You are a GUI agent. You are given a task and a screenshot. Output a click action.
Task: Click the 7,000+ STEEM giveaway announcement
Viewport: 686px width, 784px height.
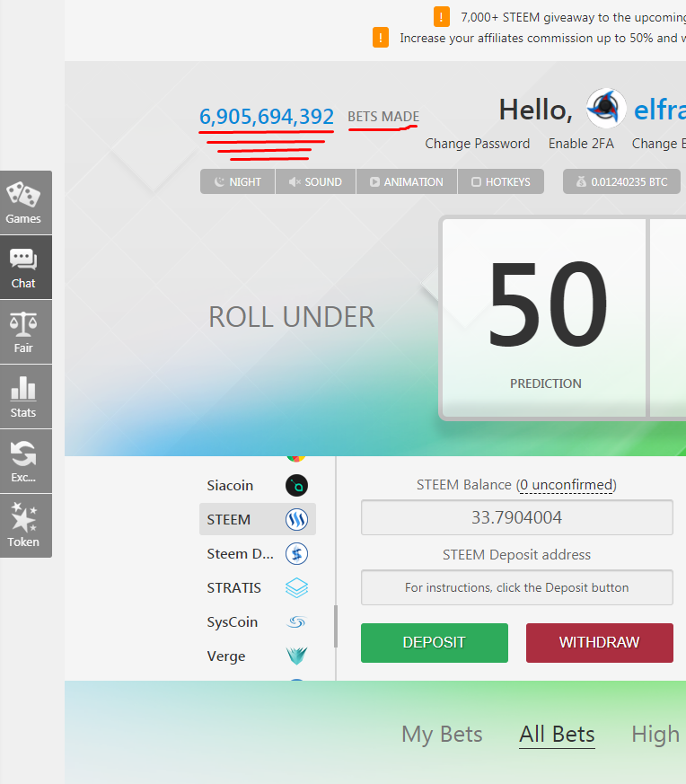coord(573,17)
